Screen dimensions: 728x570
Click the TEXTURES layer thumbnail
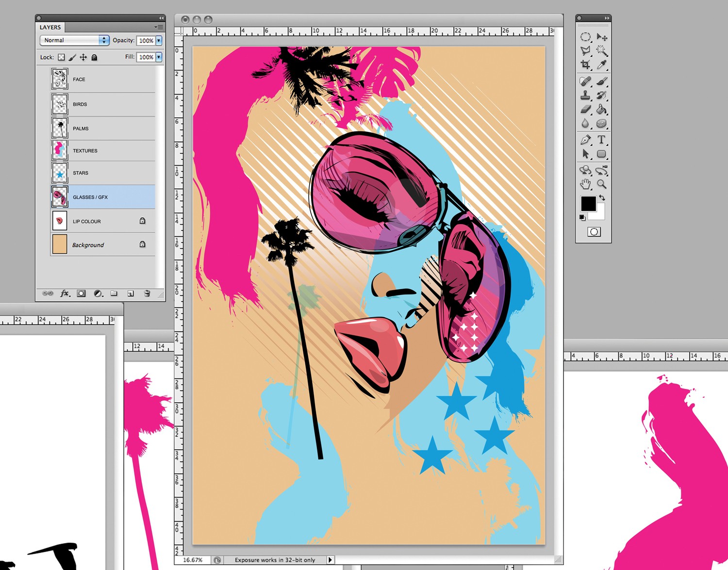[60, 150]
